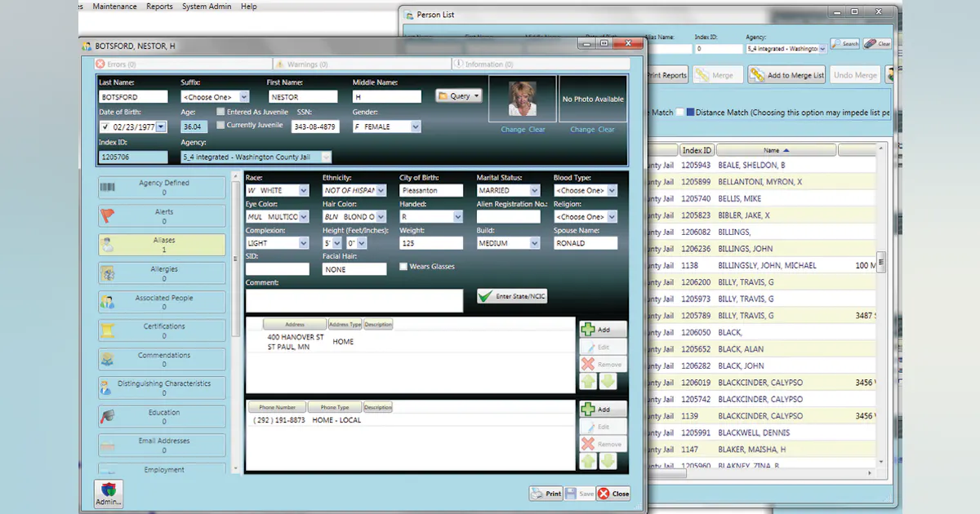The width and height of the screenshot is (980, 514).
Task: Open the Build dropdown
Action: tap(509, 243)
